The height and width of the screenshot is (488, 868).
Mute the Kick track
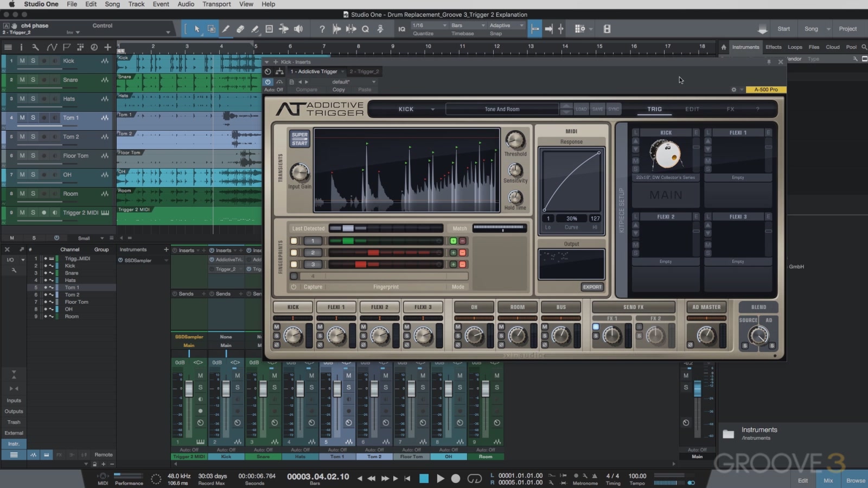[x=22, y=61]
